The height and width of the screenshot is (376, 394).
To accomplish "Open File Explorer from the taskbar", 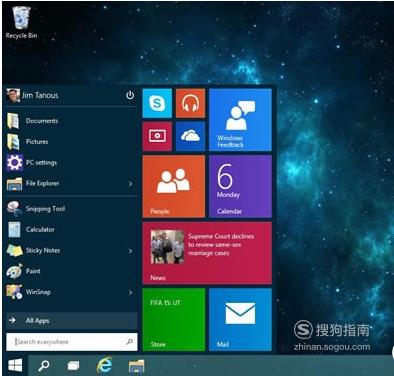I will tap(137, 366).
